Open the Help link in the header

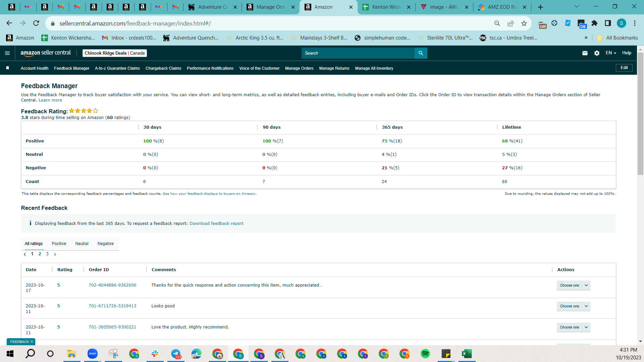pyautogui.click(x=627, y=53)
